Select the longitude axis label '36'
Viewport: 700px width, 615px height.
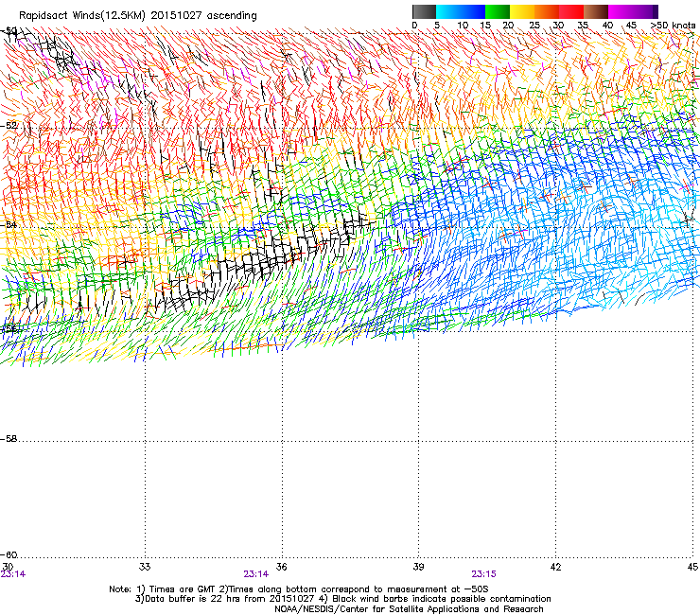[x=281, y=567]
